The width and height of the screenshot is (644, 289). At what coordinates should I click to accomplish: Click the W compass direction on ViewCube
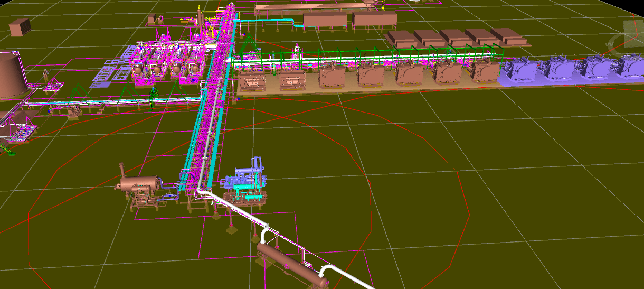pos(611,43)
